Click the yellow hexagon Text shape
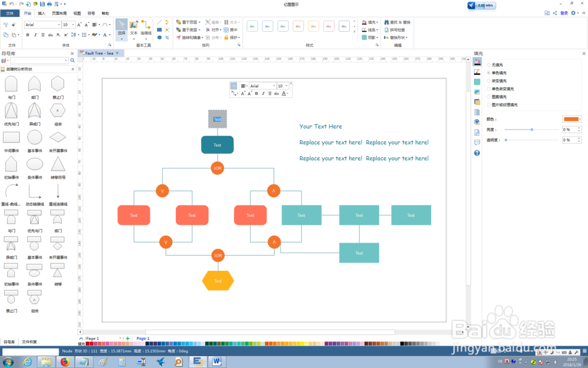This screenshot has width=588, height=368. click(218, 281)
